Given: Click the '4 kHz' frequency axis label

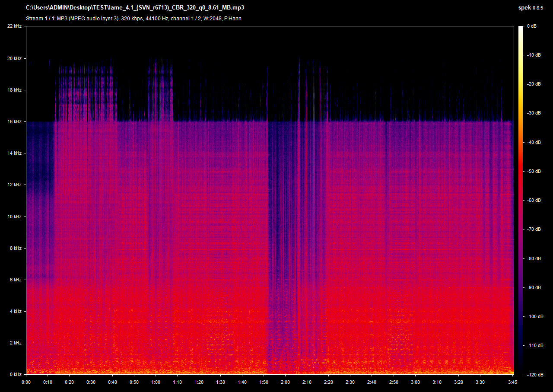Looking at the screenshot, I should point(16,311).
